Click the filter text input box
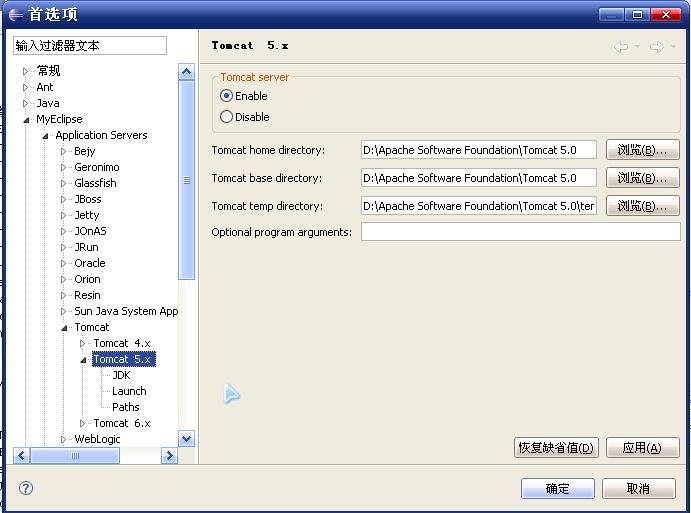This screenshot has height=513, width=691. pos(90,45)
